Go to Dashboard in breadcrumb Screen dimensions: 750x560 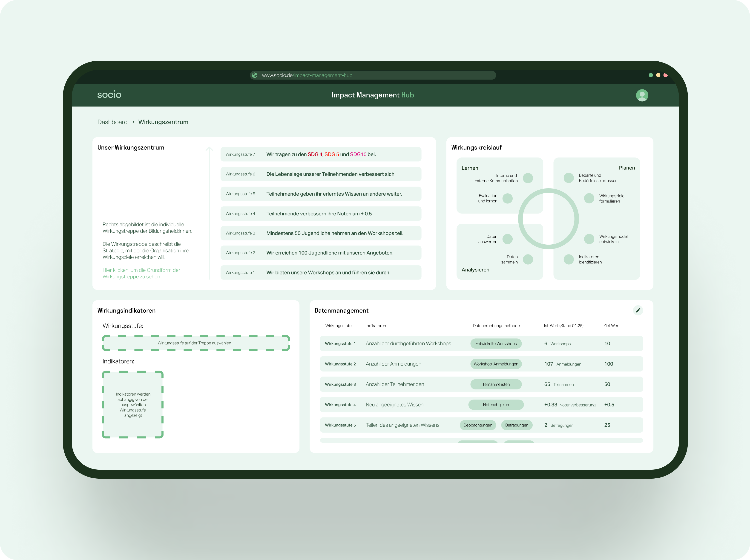[112, 122]
